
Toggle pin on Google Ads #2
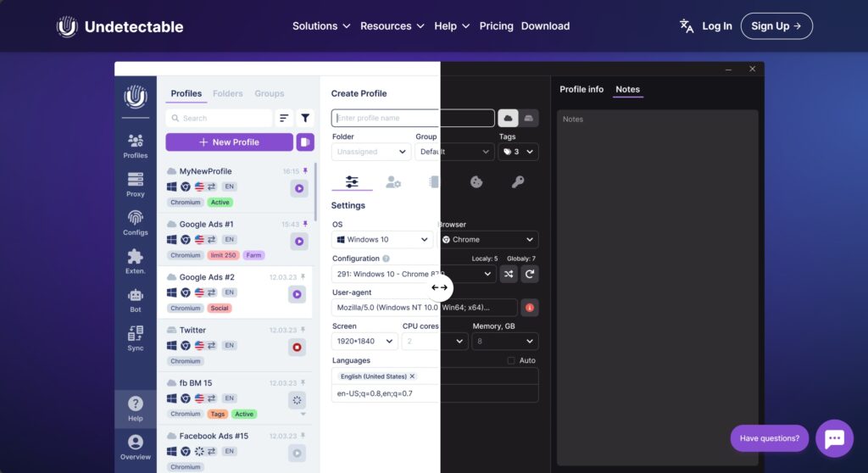[303, 277]
